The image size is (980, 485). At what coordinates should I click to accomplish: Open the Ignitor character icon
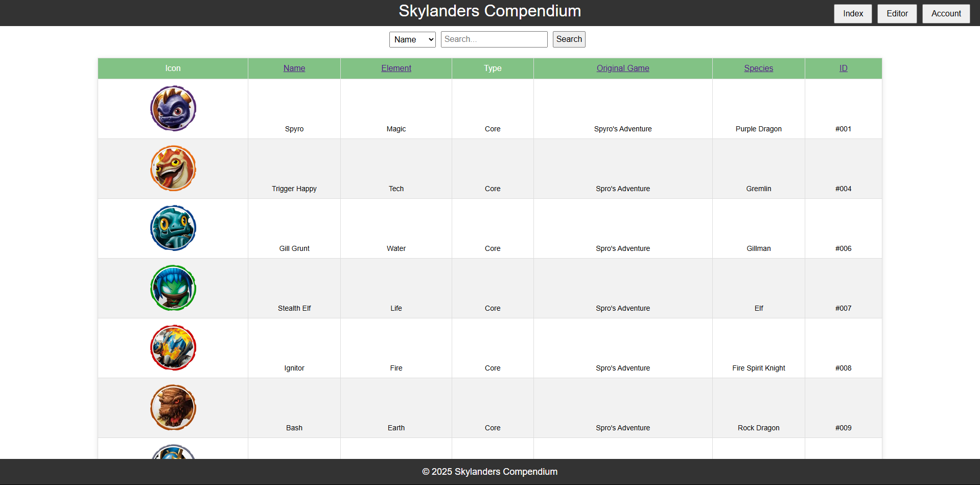coord(173,348)
